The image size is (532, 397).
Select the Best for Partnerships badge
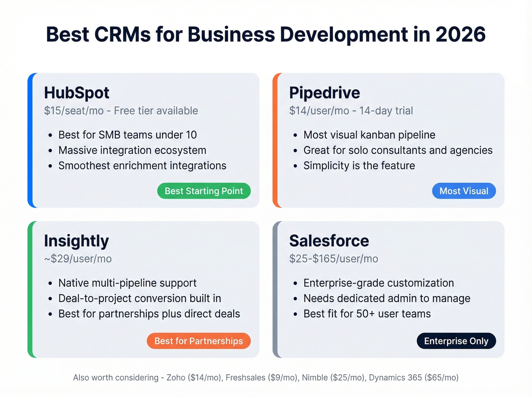coord(198,341)
